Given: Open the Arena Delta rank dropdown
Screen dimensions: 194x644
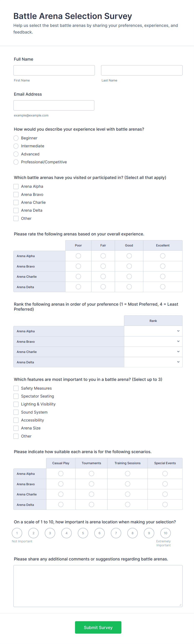Looking at the screenshot, I should click(x=153, y=362).
